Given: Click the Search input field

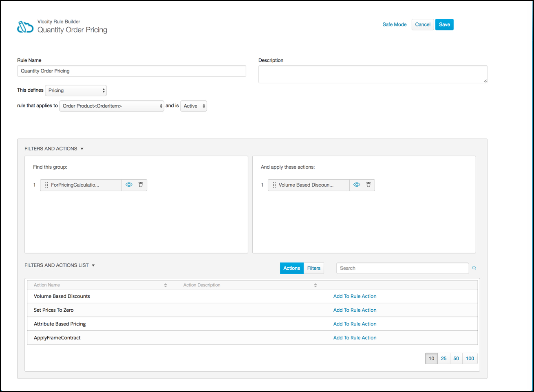Looking at the screenshot, I should pyautogui.click(x=402, y=268).
